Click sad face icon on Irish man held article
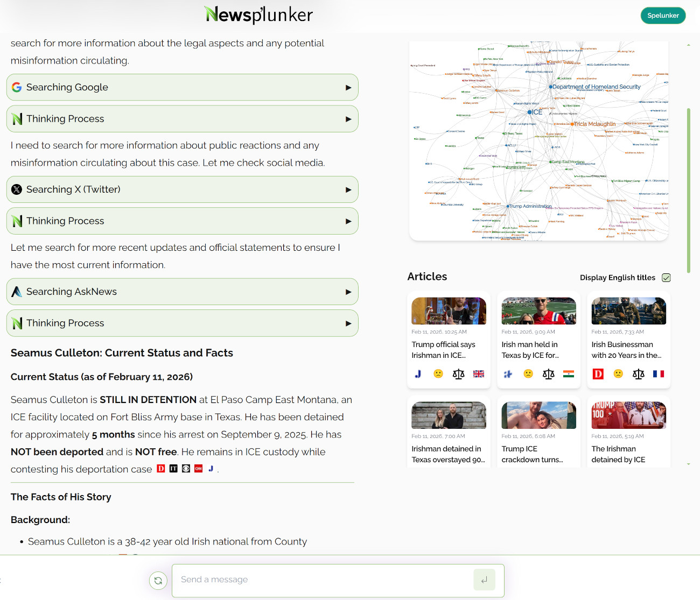This screenshot has width=700, height=600. (528, 373)
